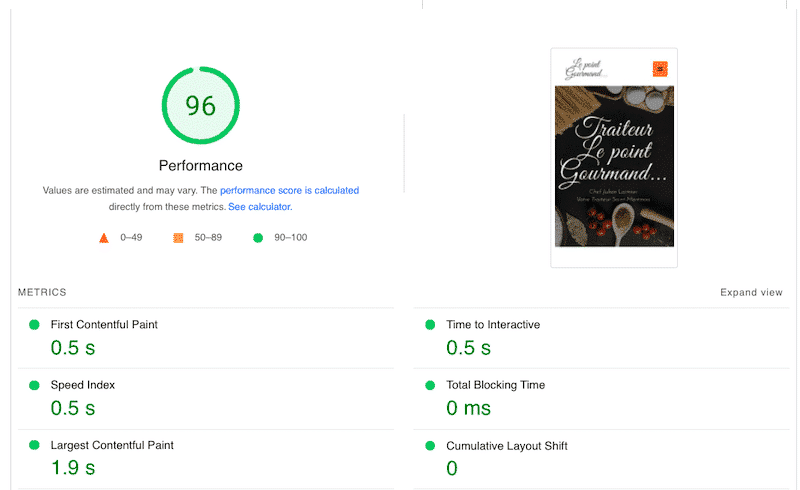Expand the First Contentful Paint metric label
Image resolution: width=800 pixels, height=490 pixels.
[x=104, y=325]
